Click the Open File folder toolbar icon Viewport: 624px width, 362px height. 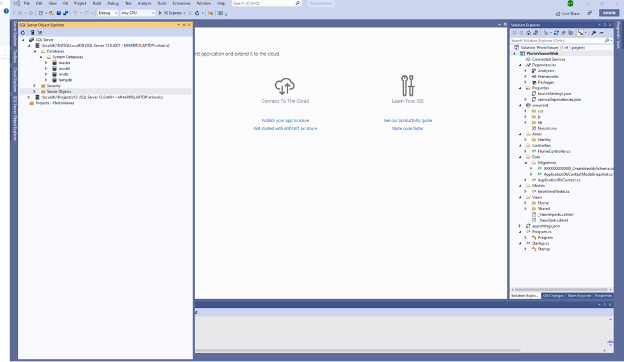pyautogui.click(x=51, y=13)
